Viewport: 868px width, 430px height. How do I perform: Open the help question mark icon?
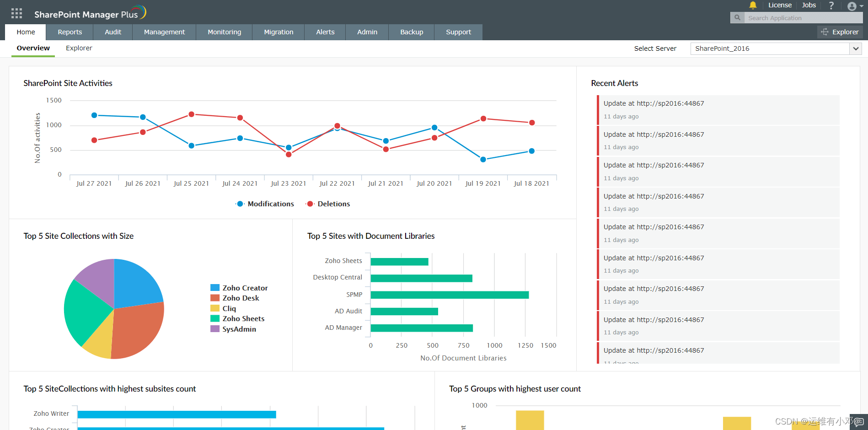pos(831,5)
